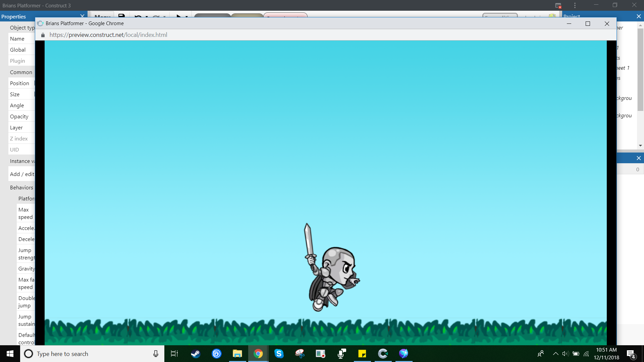Click the knight character in game preview

click(x=331, y=267)
